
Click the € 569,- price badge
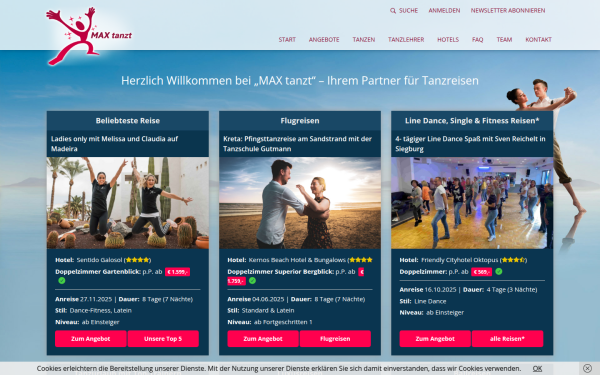pos(481,272)
